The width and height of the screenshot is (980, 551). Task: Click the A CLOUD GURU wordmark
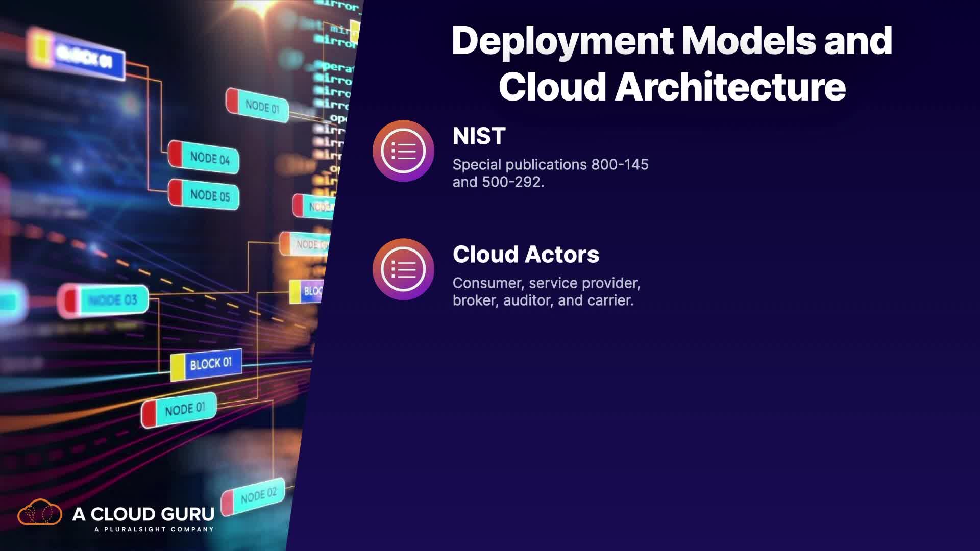(143, 514)
